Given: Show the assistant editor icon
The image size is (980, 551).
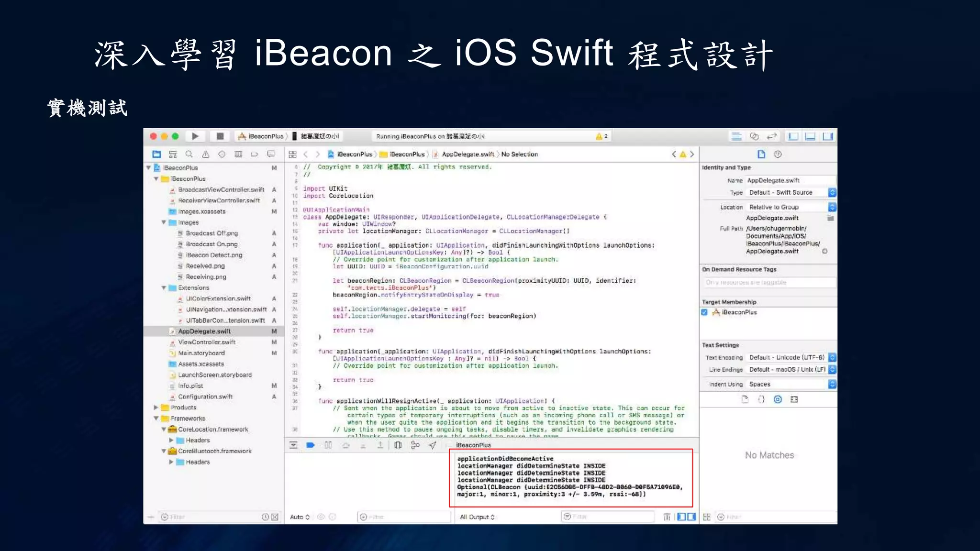Looking at the screenshot, I should [755, 136].
